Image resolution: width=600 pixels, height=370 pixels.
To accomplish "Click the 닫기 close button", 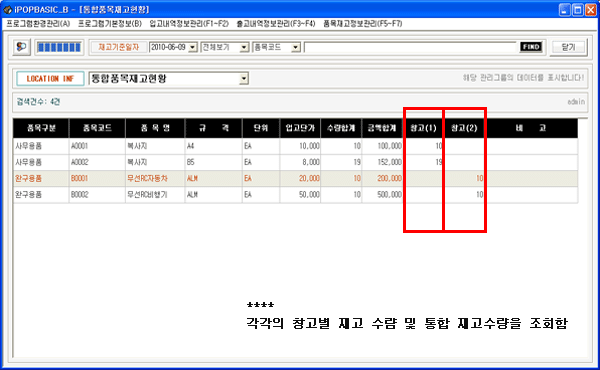I will tap(568, 47).
